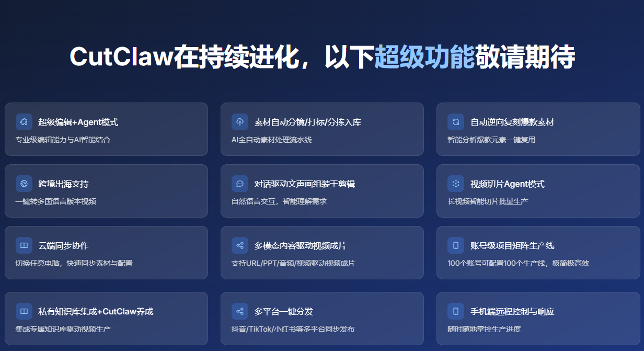Click the book icon for 私有知识库集成+CutClaw养成

24,311
